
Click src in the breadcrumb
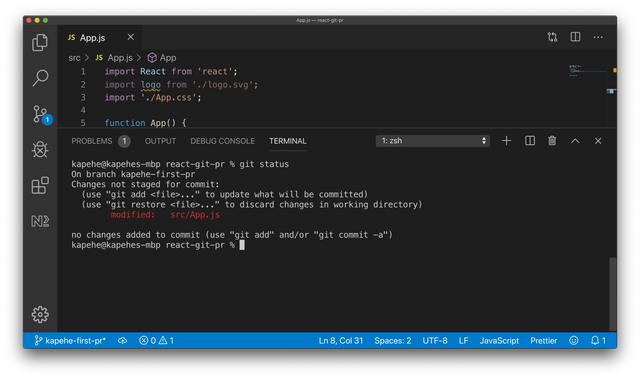74,58
